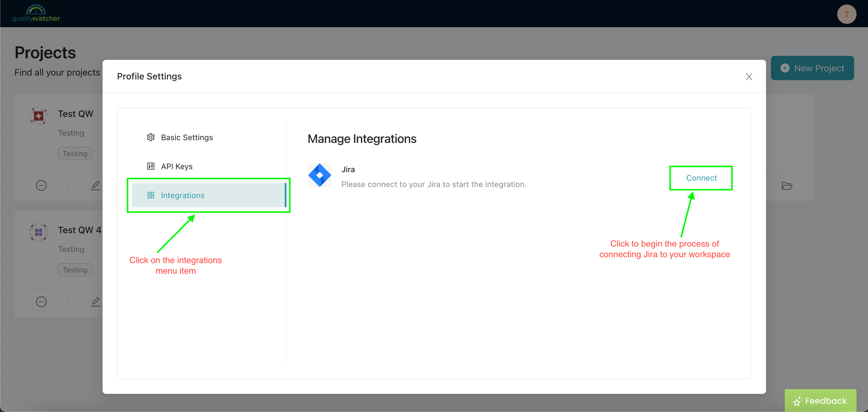Click the Integrations grid icon
Screen dimensions: 868x412
tap(151, 195)
